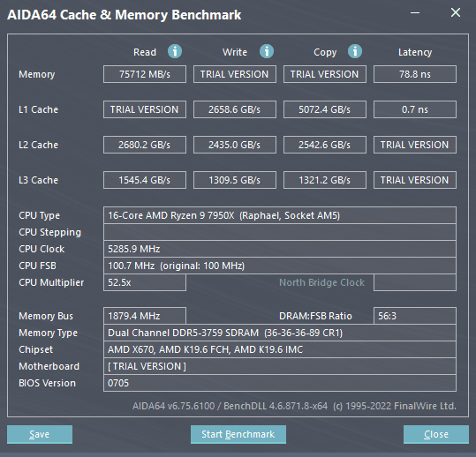
Task: Click the Write column header
Action: (235, 52)
